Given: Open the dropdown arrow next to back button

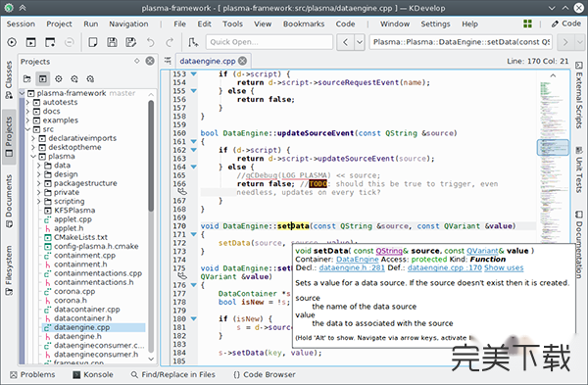Looking at the screenshot, I should tap(360, 42).
